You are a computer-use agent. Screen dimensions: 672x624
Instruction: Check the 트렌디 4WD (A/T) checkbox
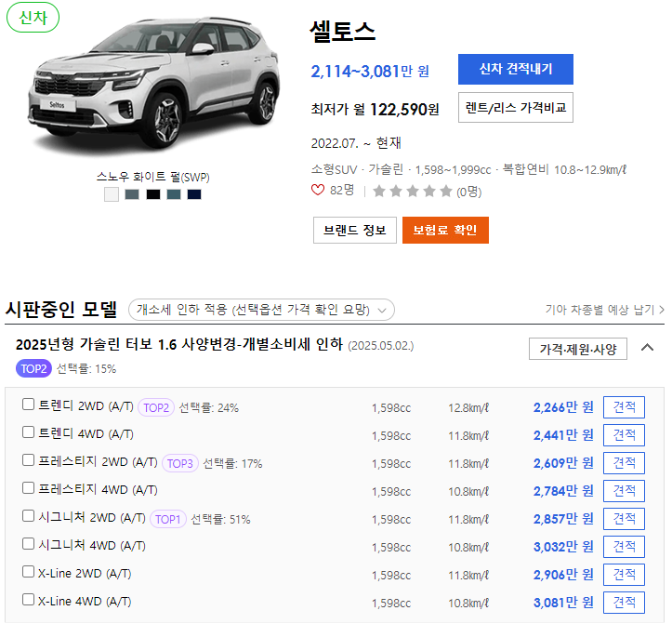click(28, 432)
